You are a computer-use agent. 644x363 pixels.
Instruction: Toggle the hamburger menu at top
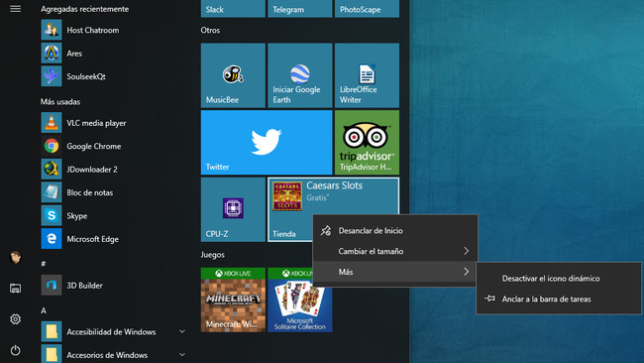pyautogui.click(x=15, y=9)
